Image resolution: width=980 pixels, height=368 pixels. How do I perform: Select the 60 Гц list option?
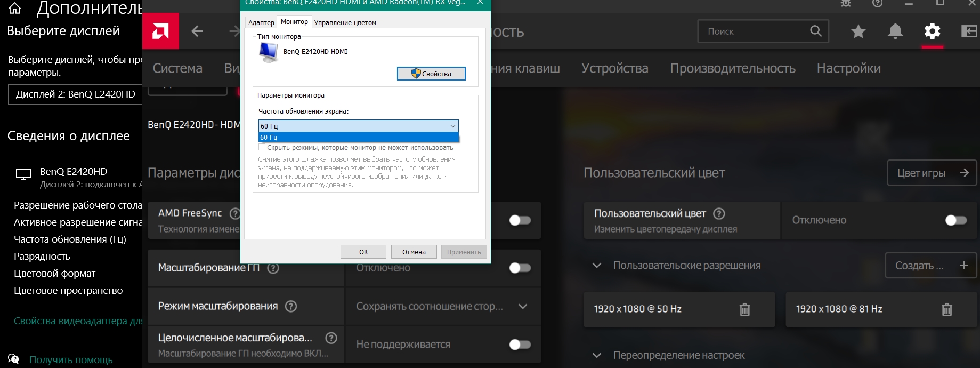358,137
